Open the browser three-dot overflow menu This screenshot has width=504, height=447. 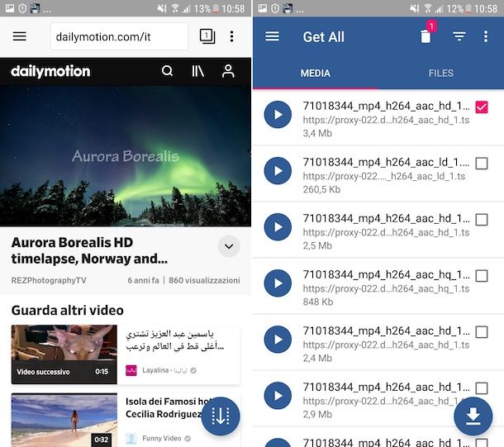coord(231,36)
